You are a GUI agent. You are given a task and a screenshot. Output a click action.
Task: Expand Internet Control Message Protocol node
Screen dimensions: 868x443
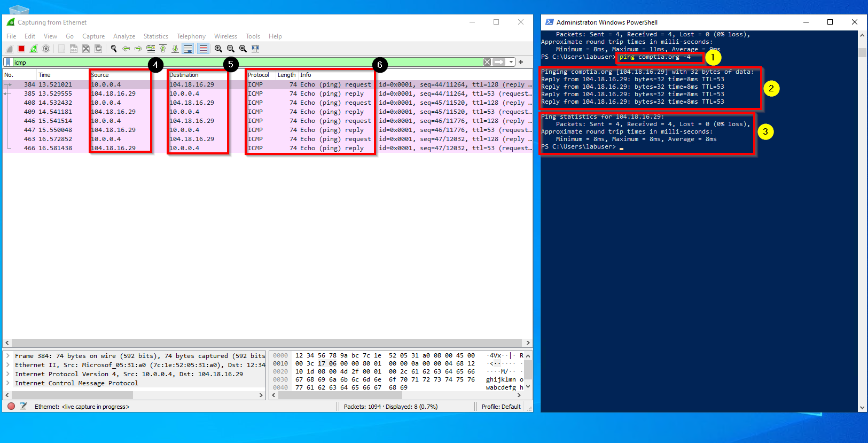coord(8,383)
